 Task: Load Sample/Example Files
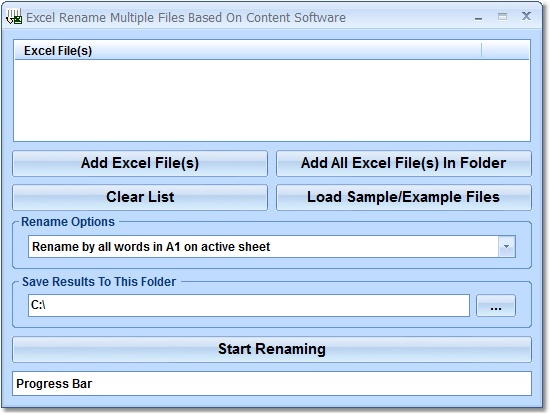[404, 198]
